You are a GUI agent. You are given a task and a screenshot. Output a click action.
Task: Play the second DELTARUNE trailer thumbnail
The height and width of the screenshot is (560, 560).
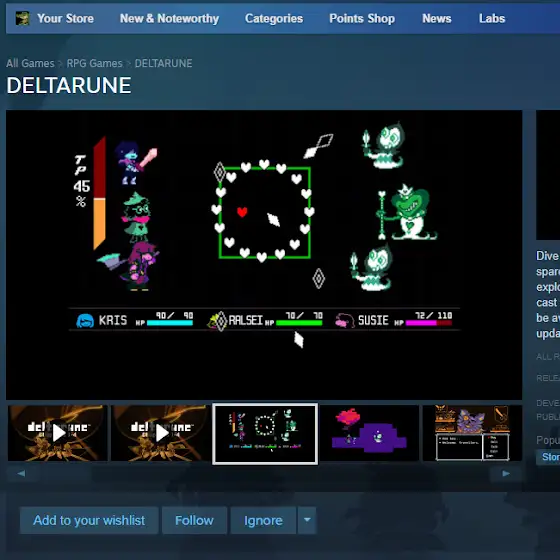(x=161, y=433)
